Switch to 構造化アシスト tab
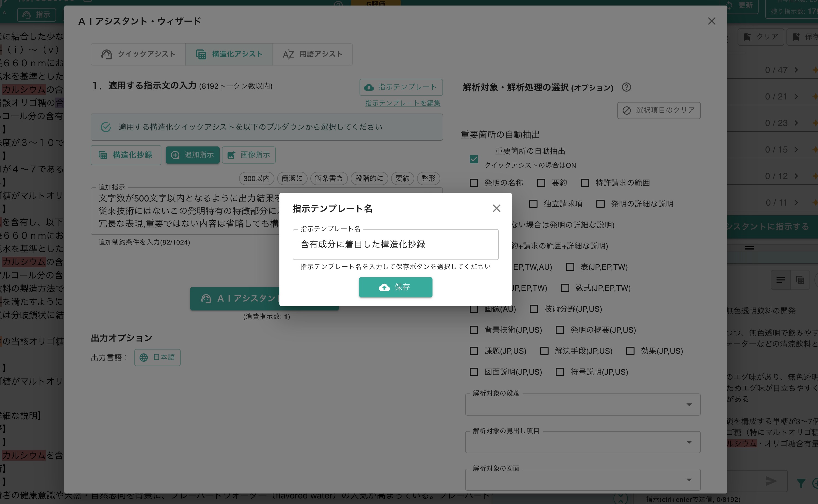This screenshot has width=818, height=504. (229, 54)
